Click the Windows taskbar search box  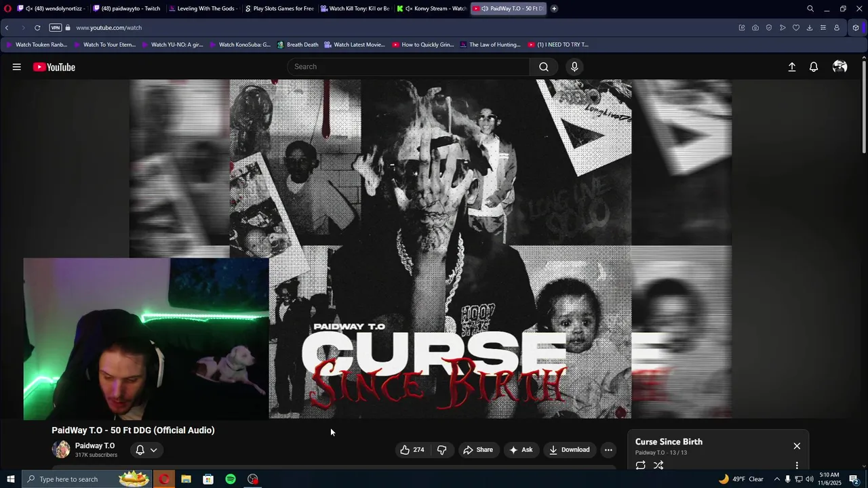point(87,479)
